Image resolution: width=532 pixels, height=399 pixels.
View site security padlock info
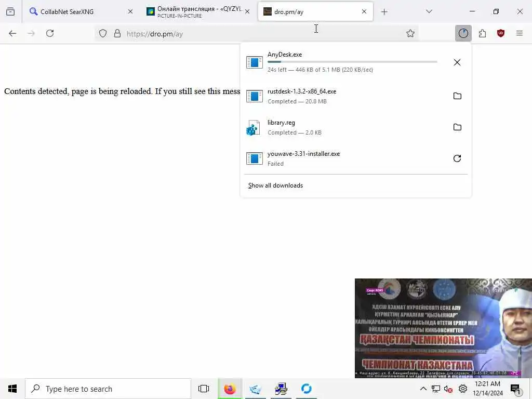tap(117, 34)
